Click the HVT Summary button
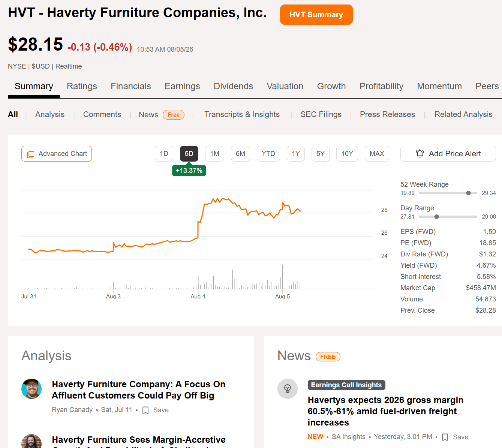 (316, 15)
